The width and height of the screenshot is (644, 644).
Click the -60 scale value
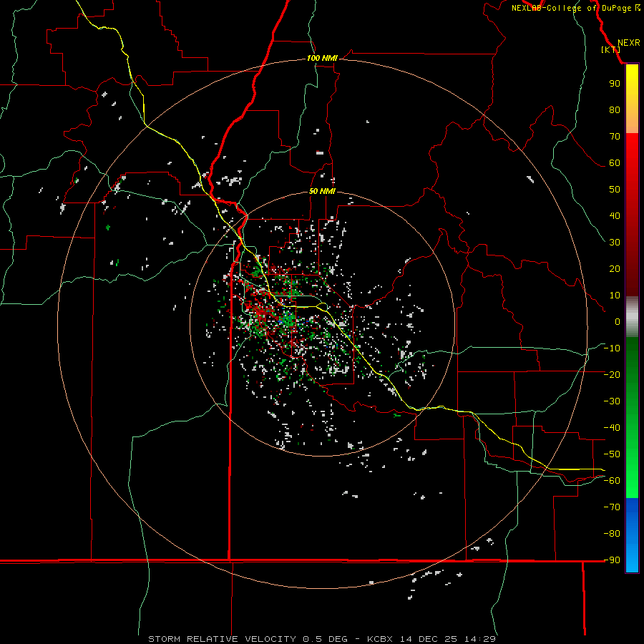point(612,481)
